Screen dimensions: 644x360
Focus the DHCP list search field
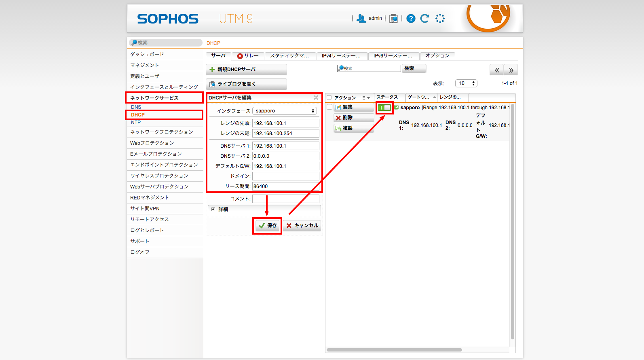click(369, 68)
